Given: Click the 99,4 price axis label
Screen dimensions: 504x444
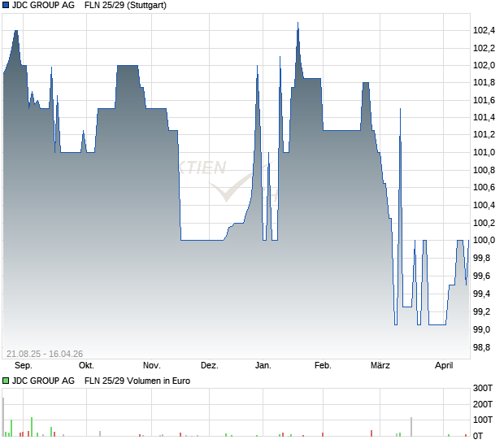Looking at the screenshot, I should (x=482, y=294).
